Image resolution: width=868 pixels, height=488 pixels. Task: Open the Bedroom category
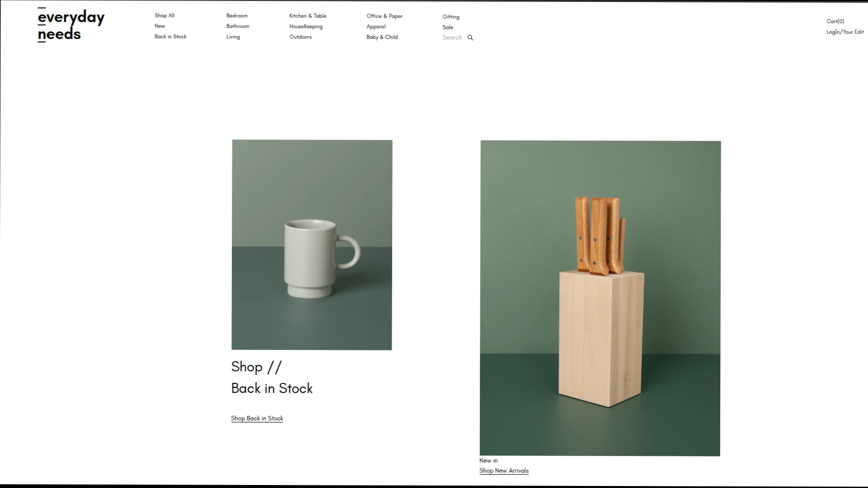237,16
